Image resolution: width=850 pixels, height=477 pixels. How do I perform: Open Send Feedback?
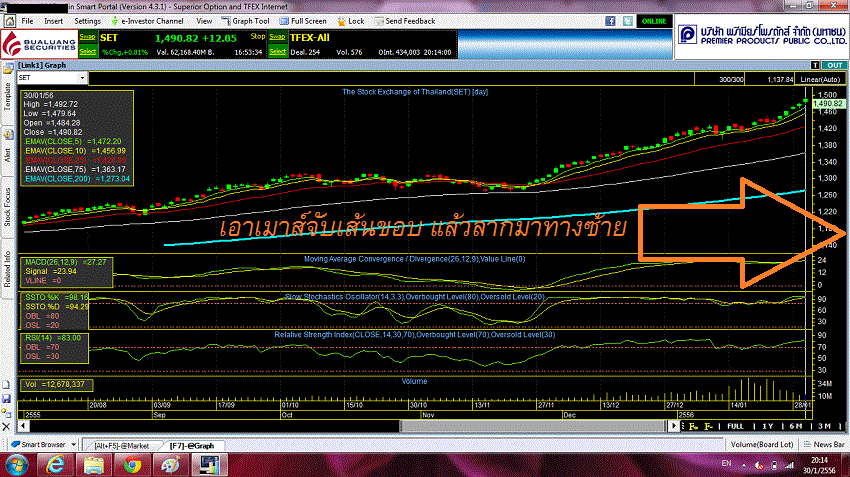pyautogui.click(x=405, y=21)
